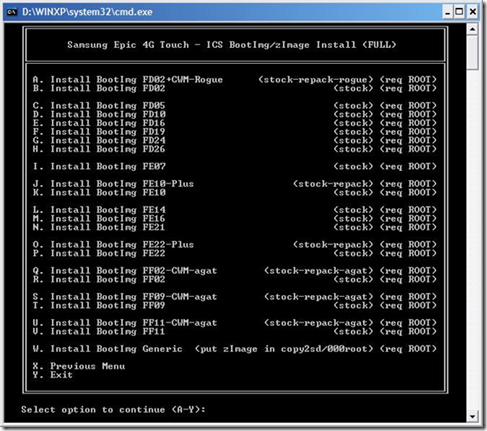487x431 pixels.
Task: Select line R. Install BootImg FF02
Action: 99,279
